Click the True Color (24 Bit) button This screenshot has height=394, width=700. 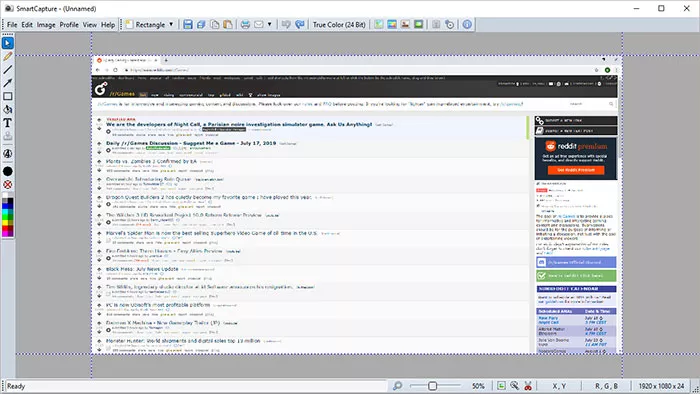tap(339, 25)
